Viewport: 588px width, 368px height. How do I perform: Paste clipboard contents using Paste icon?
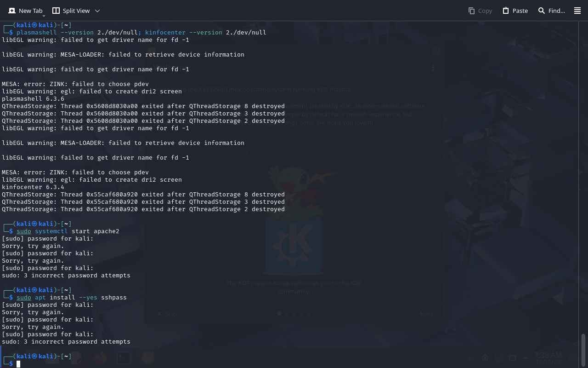pyautogui.click(x=506, y=11)
